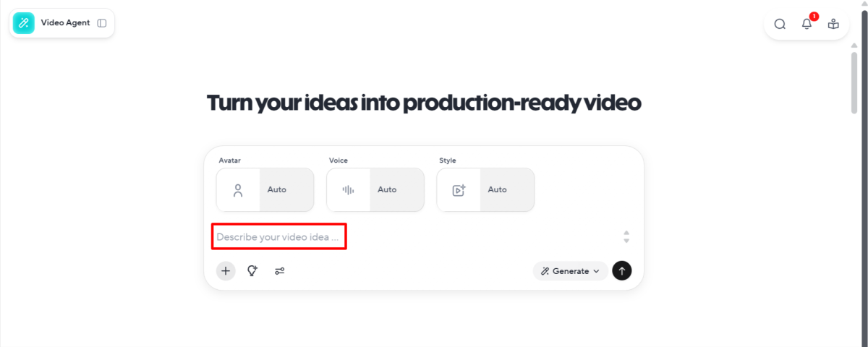Open the settings sliders icon
The height and width of the screenshot is (347, 868).
pos(279,271)
